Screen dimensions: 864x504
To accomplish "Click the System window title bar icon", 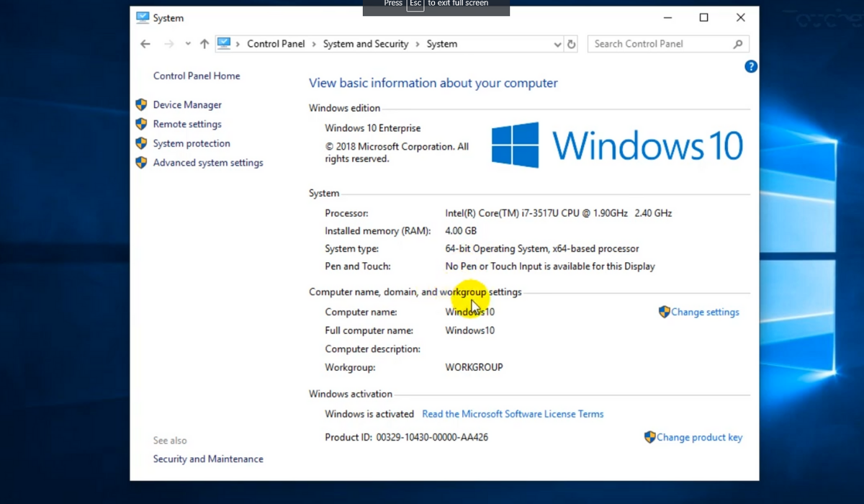I will [x=143, y=18].
